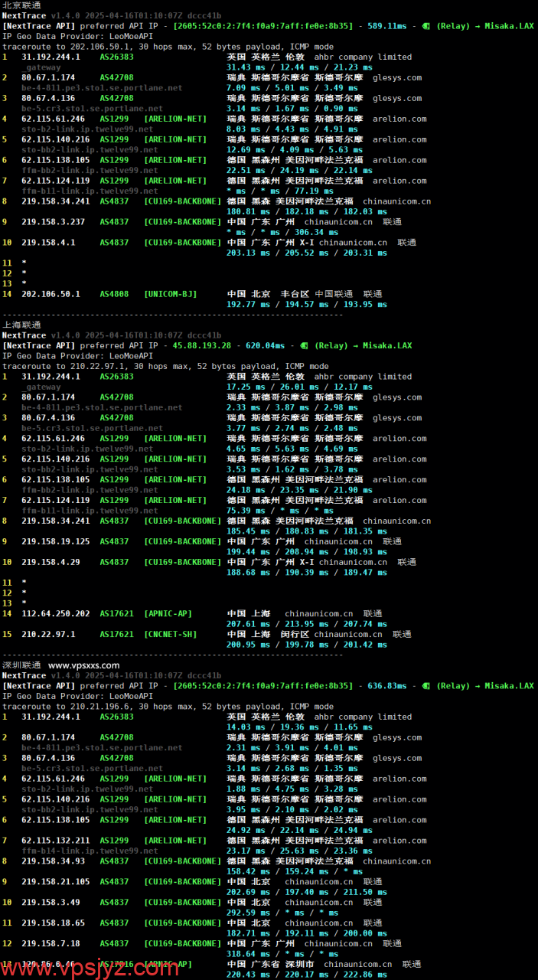Select the line 'traceroute to 202.106.50.1'

pyautogui.click(x=168, y=47)
